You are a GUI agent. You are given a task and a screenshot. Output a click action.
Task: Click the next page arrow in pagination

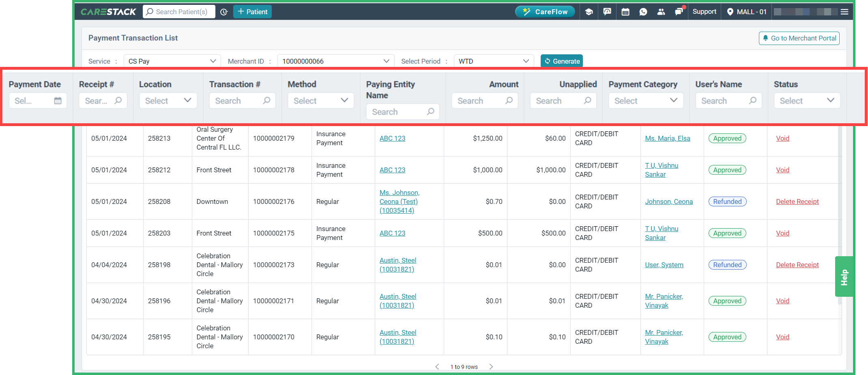pyautogui.click(x=491, y=366)
